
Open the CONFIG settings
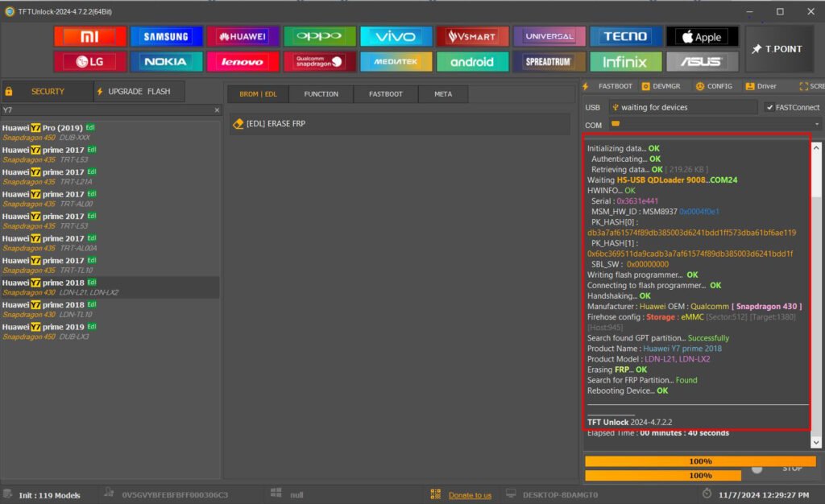[x=714, y=86]
